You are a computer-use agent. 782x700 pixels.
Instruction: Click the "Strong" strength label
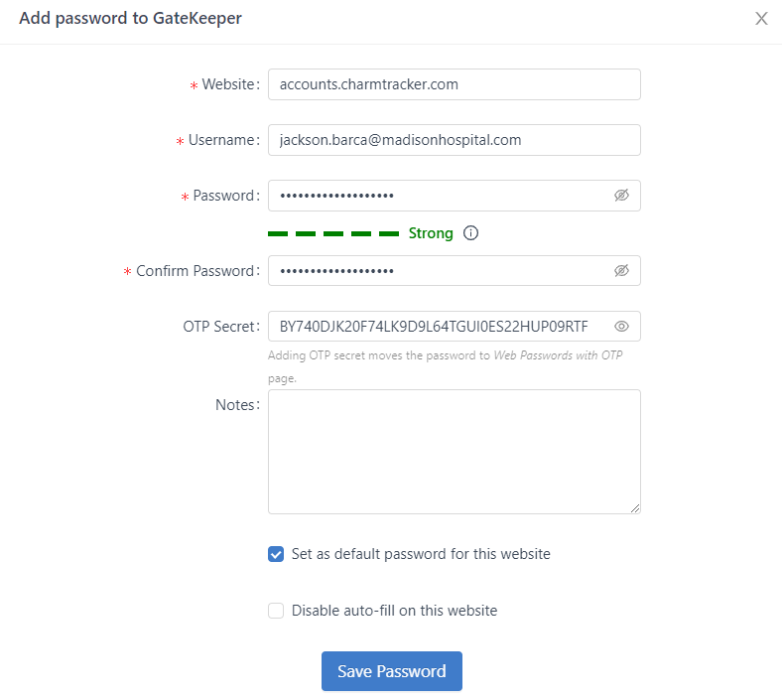(431, 233)
